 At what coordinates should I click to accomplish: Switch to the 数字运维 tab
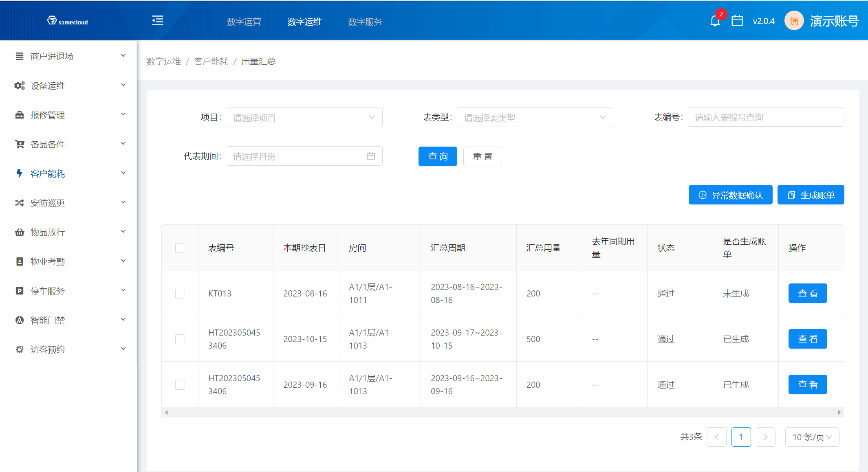pyautogui.click(x=304, y=22)
